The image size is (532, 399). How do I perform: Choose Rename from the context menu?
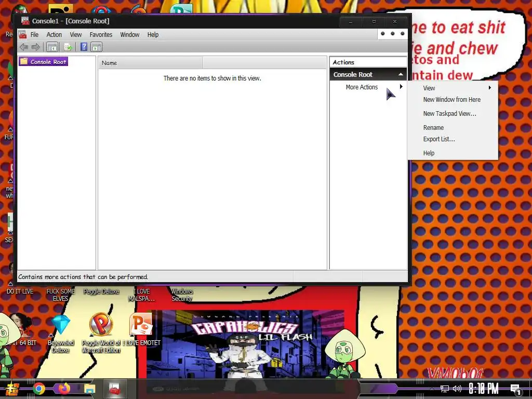click(x=453, y=128)
